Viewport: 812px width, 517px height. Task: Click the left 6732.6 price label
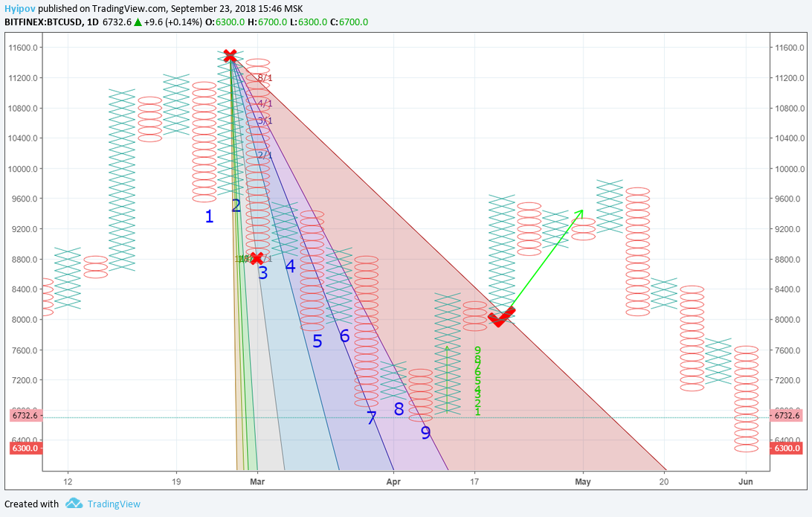pyautogui.click(x=25, y=416)
